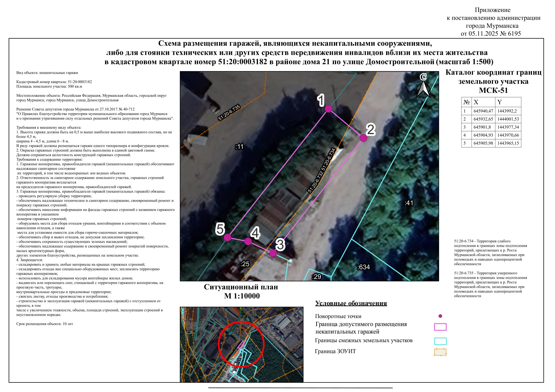Click turning point 5 marker on map
The height and width of the screenshot is (392, 555).
point(228,237)
